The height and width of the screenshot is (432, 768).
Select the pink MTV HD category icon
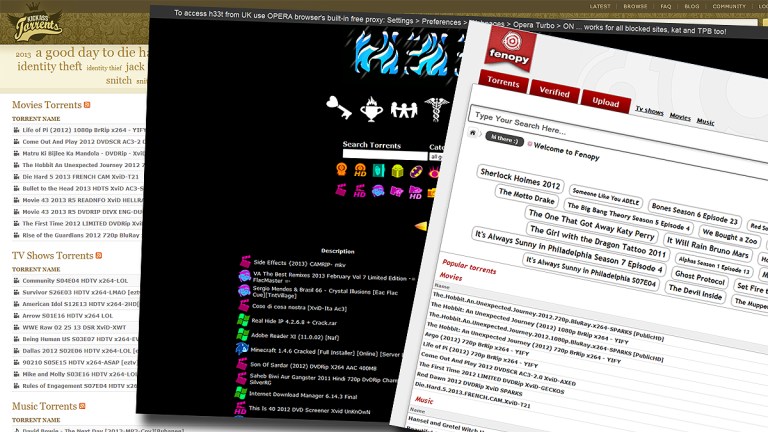415,192
